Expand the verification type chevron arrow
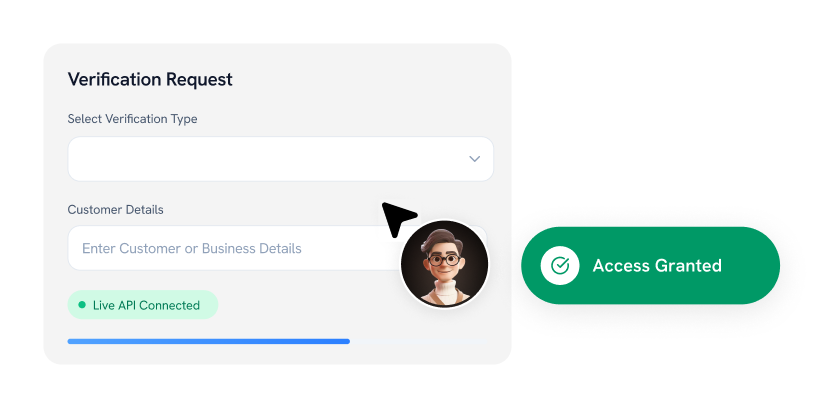The height and width of the screenshot is (407, 825). click(475, 159)
